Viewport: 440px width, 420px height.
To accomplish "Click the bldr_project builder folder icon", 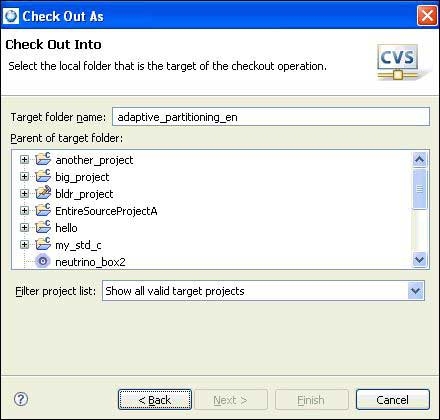I will click(43, 193).
